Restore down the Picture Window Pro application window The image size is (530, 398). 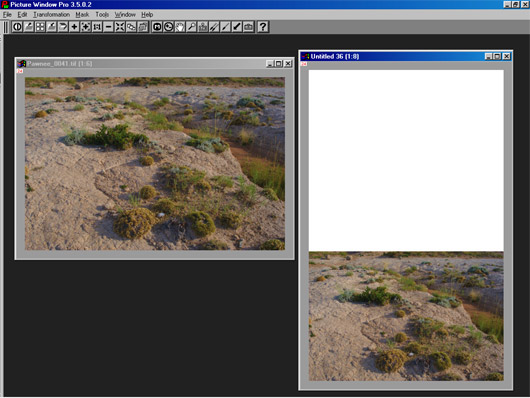[x=516, y=4]
